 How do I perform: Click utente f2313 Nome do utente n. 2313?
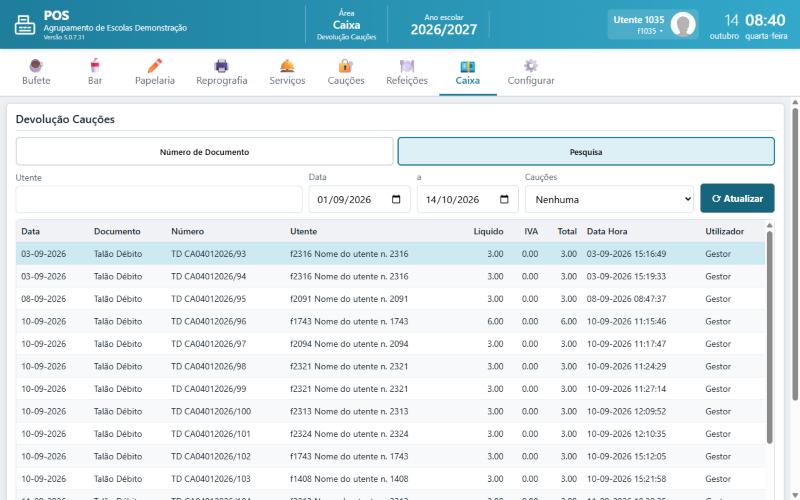349,411
